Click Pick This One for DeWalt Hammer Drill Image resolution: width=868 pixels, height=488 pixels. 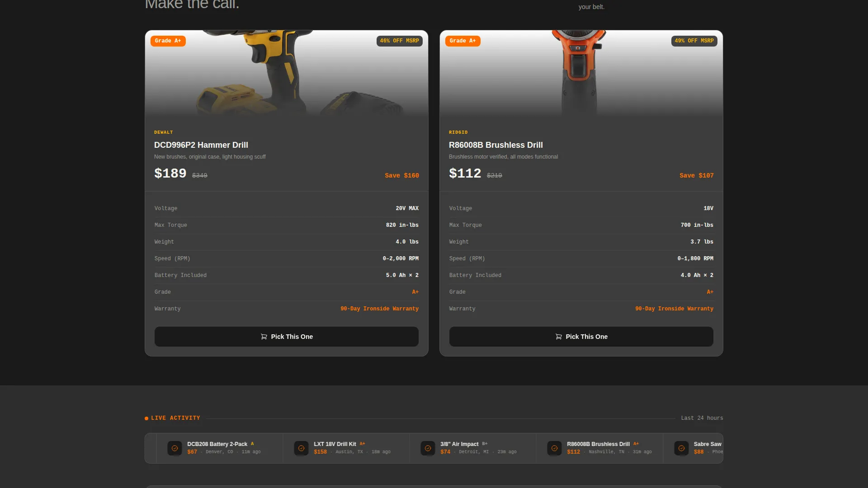click(x=286, y=337)
